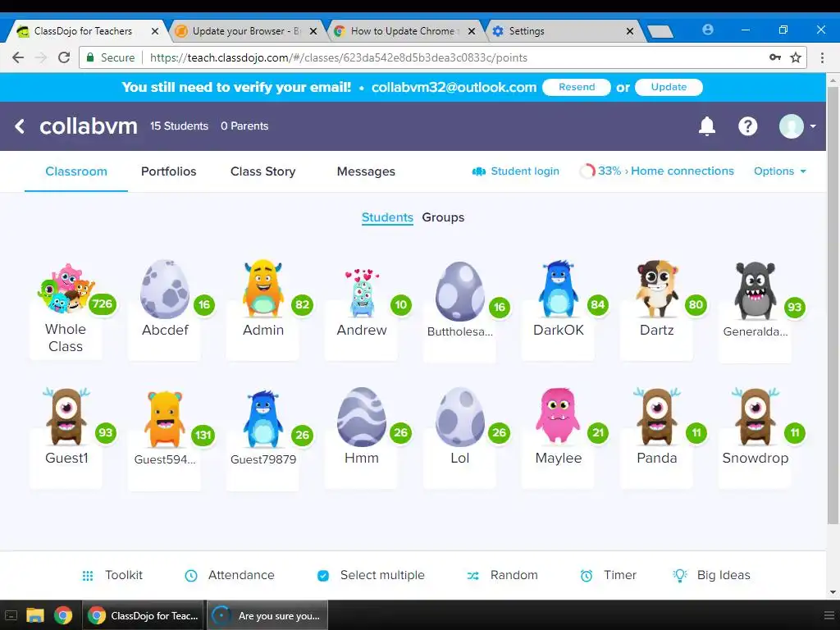The height and width of the screenshot is (630, 840).
Task: Switch to the Class Story tab
Action: tap(263, 171)
